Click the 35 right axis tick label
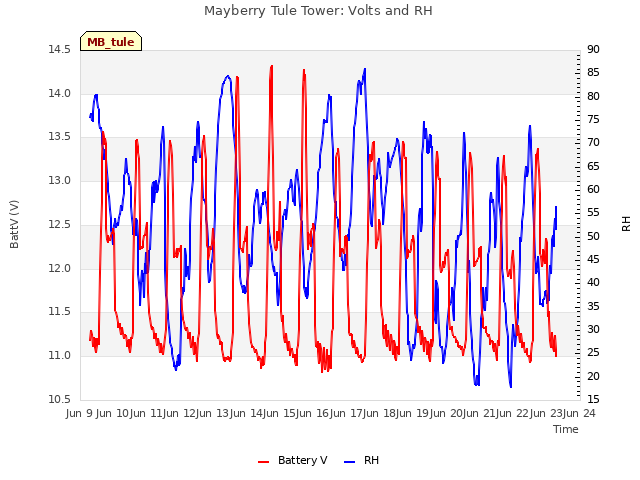This screenshot has height=480, width=640. [x=593, y=306]
